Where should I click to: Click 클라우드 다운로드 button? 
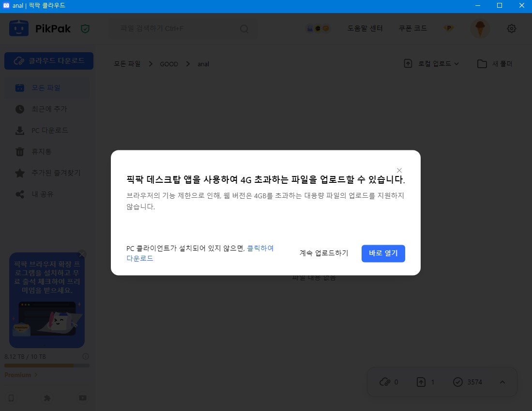pyautogui.click(x=49, y=60)
